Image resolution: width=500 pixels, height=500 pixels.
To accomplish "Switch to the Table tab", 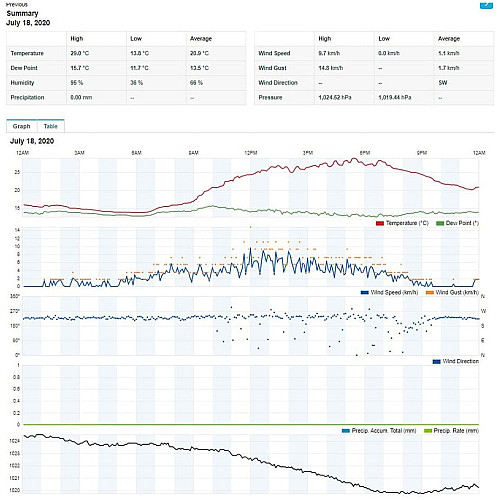I will [x=51, y=126].
